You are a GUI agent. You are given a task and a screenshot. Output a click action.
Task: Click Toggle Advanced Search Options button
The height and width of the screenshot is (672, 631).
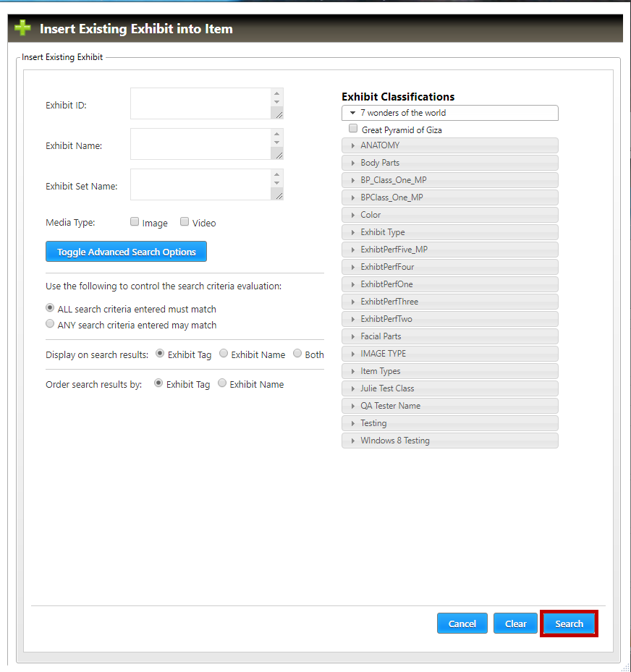(x=126, y=252)
